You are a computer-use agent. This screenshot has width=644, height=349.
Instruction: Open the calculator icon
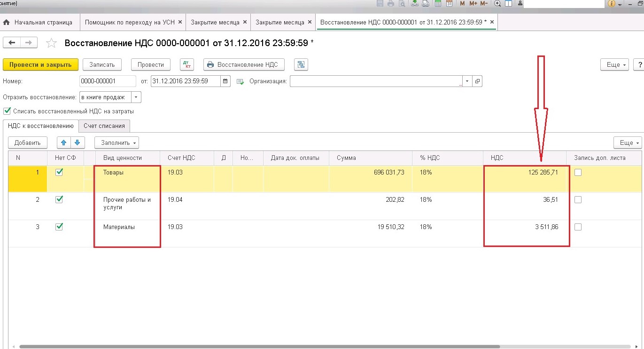(x=438, y=4)
